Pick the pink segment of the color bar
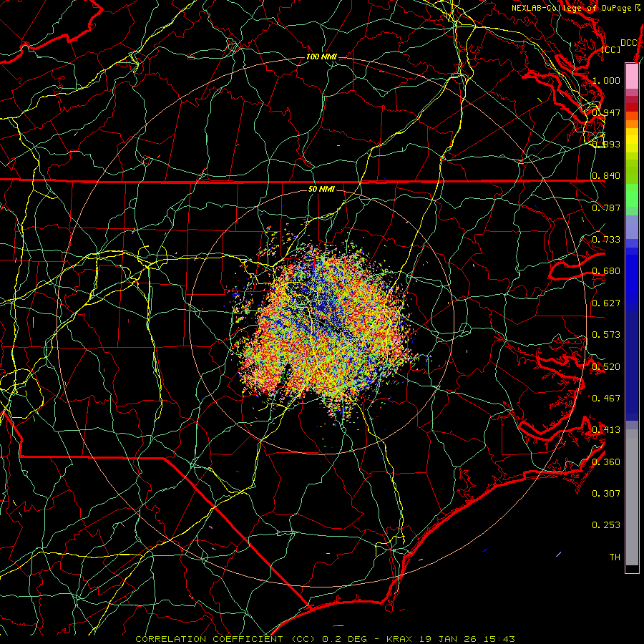644x644 pixels. (x=632, y=76)
